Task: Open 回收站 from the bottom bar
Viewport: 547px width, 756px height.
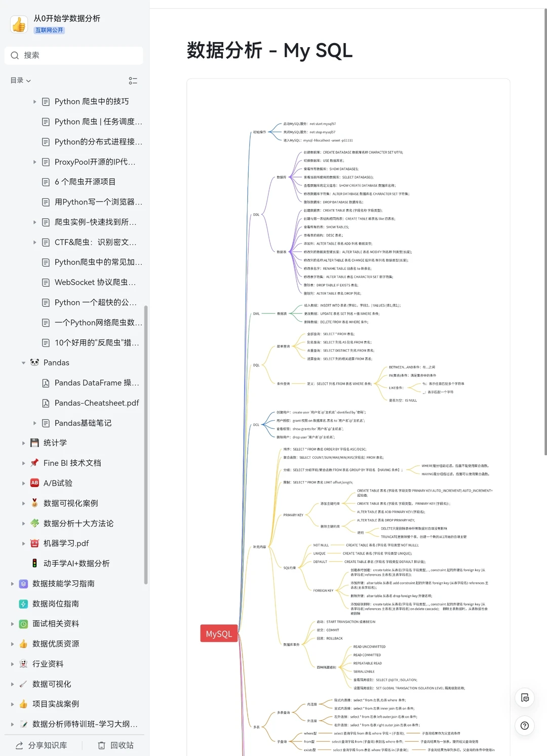Action: point(114,745)
